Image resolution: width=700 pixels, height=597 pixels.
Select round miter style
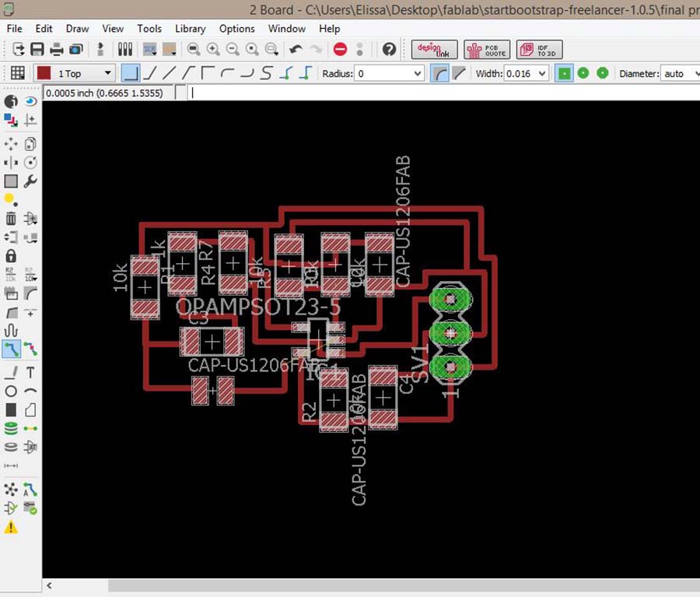439,73
